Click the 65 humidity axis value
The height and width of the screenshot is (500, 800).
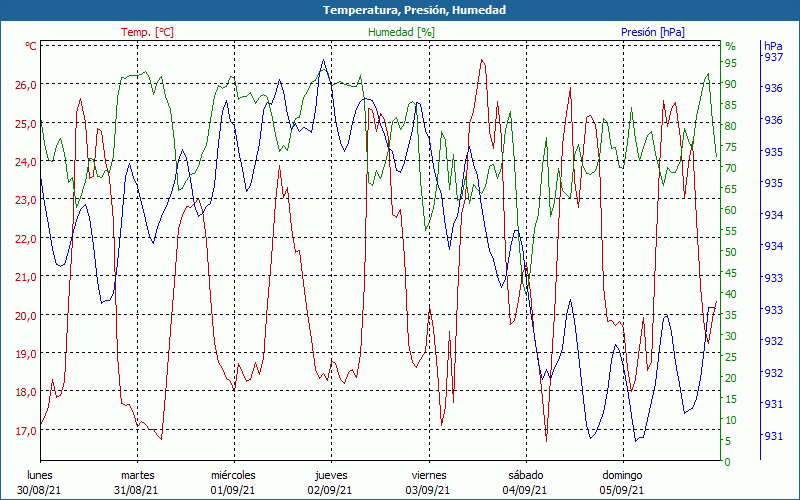pyautogui.click(x=731, y=189)
